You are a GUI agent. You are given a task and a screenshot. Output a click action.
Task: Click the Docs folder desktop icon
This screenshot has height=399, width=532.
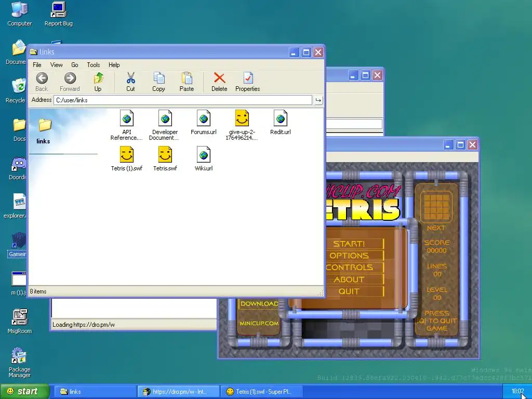point(19,129)
